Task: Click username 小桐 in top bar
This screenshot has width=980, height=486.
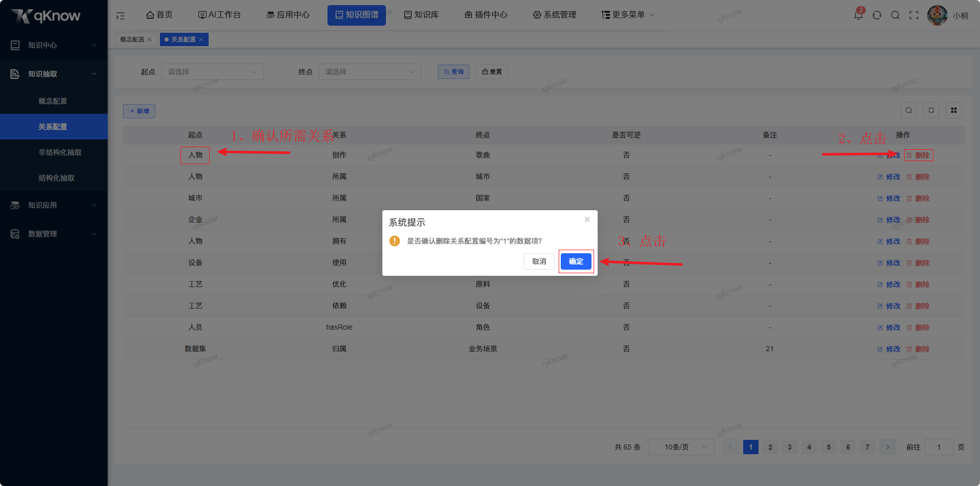Action: (x=961, y=15)
